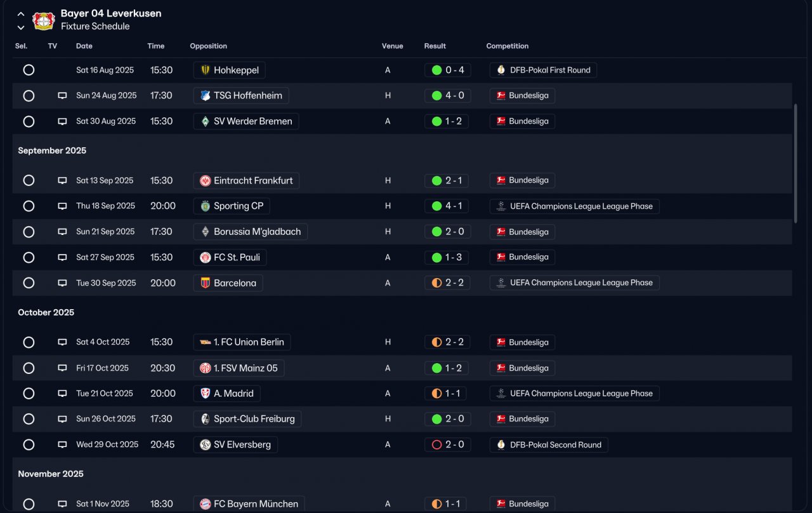
Task: Sort fixtures by the Date column header
Action: (x=84, y=46)
